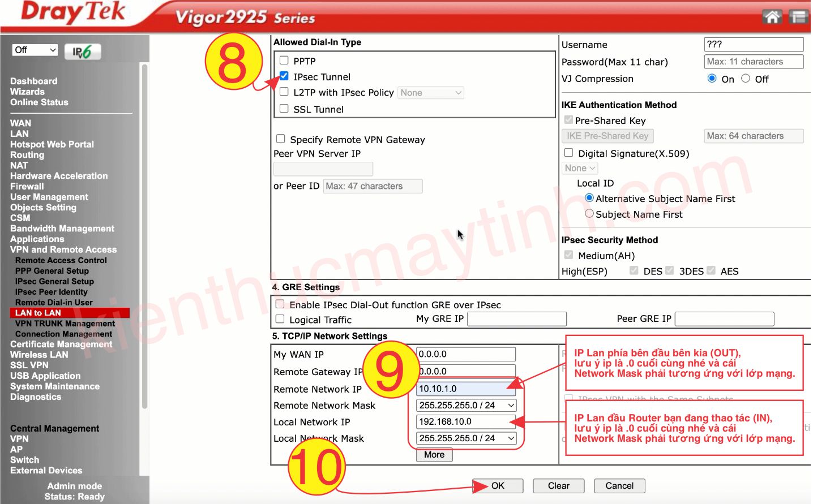Click the OK button

(498, 486)
